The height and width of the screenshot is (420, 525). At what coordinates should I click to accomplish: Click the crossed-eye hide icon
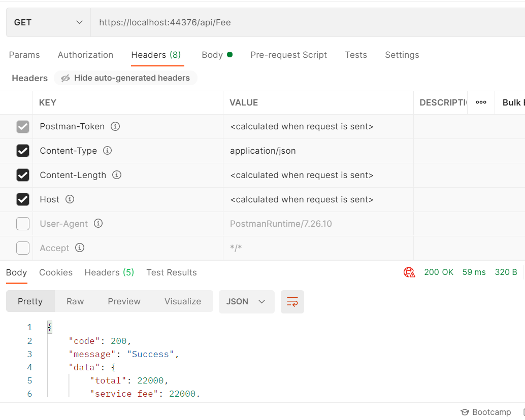pyautogui.click(x=65, y=78)
